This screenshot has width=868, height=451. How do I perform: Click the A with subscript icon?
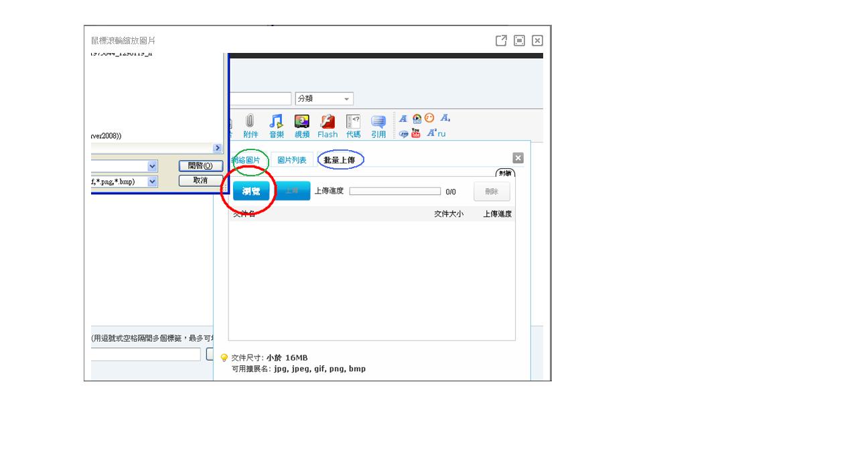(445, 119)
